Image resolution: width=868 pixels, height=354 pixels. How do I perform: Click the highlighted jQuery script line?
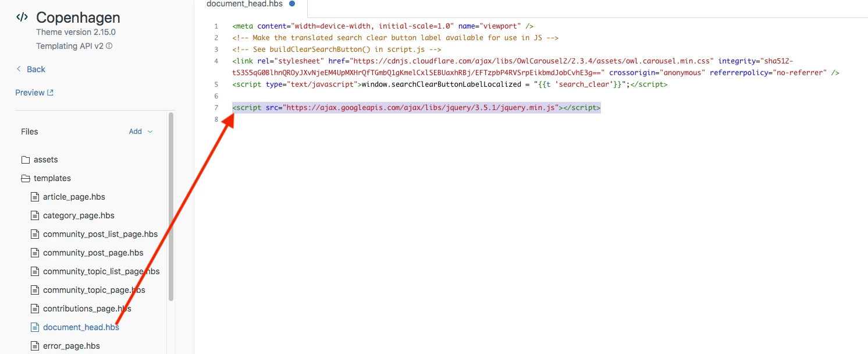pos(416,108)
